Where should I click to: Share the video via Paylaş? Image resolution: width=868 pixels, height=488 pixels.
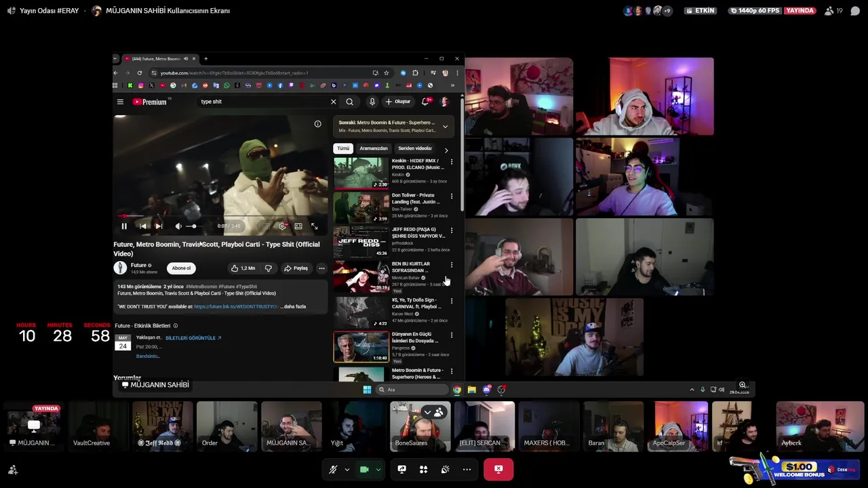pyautogui.click(x=296, y=268)
